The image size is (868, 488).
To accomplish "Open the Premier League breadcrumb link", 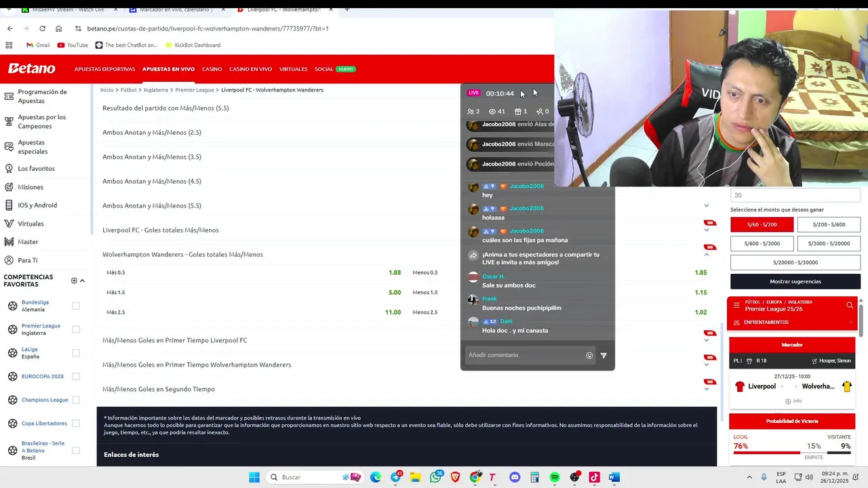I will point(195,89).
